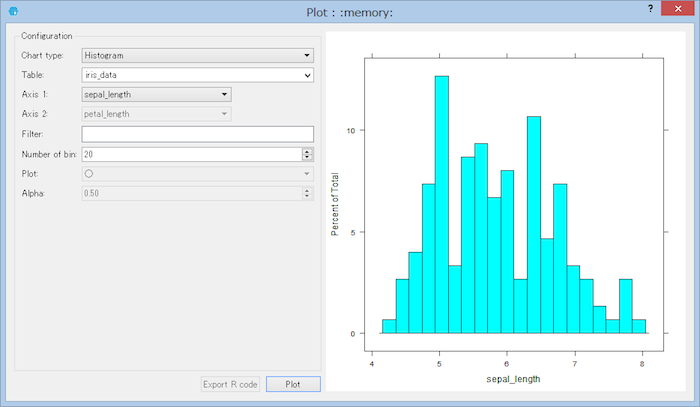This screenshot has width=700, height=407.
Task: Open the Axis 1 sepal_length dropdown
Action: pos(156,95)
